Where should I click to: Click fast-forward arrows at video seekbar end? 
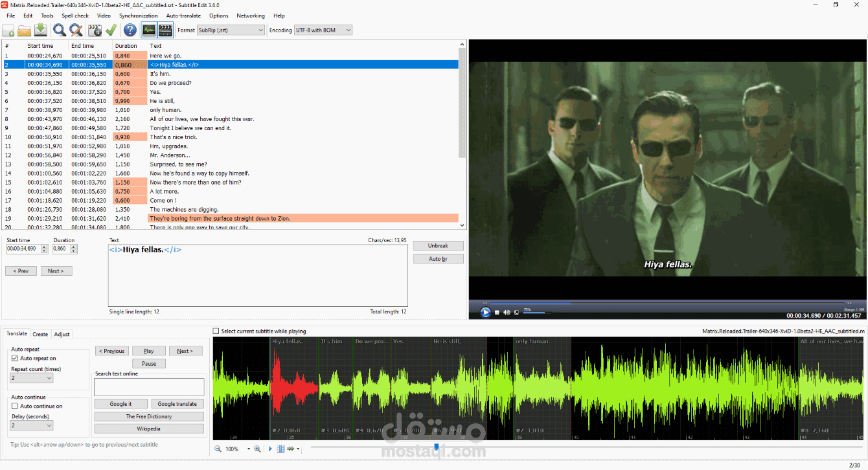[x=849, y=303]
